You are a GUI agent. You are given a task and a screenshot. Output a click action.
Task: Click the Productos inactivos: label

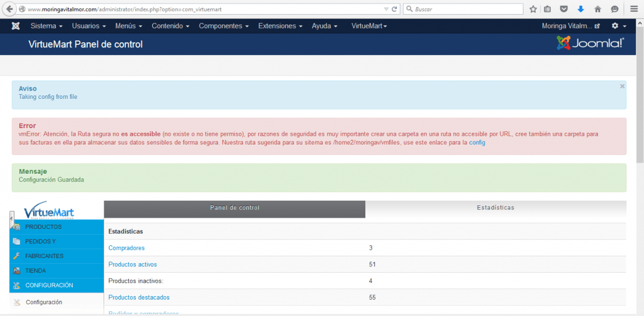click(x=136, y=281)
